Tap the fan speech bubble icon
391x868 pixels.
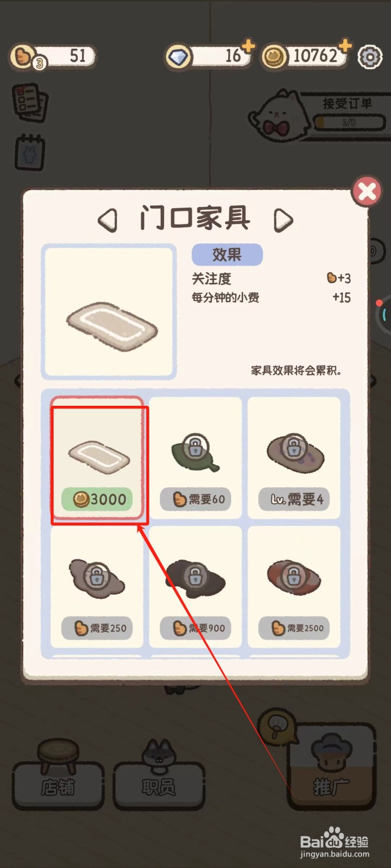point(278,726)
